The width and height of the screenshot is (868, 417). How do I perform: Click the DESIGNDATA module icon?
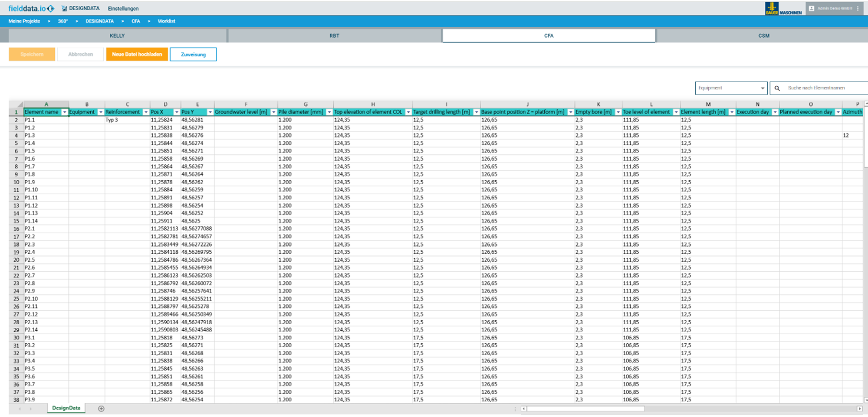(x=64, y=8)
